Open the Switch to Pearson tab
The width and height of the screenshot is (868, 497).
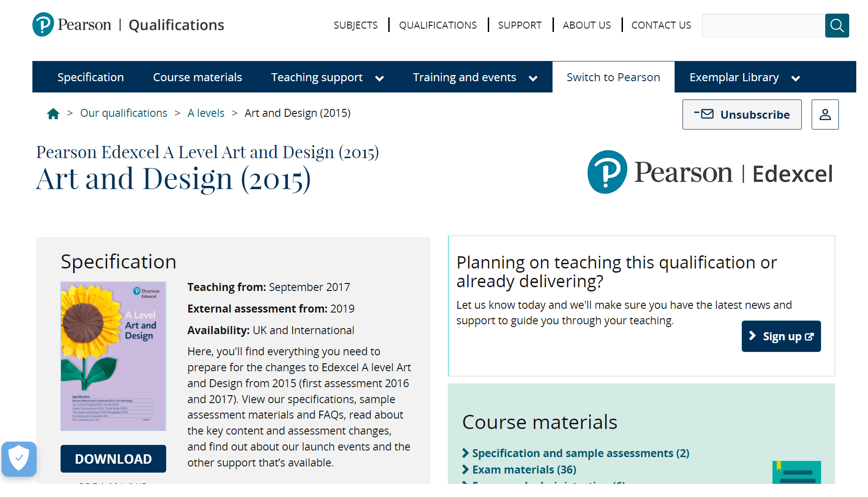613,77
